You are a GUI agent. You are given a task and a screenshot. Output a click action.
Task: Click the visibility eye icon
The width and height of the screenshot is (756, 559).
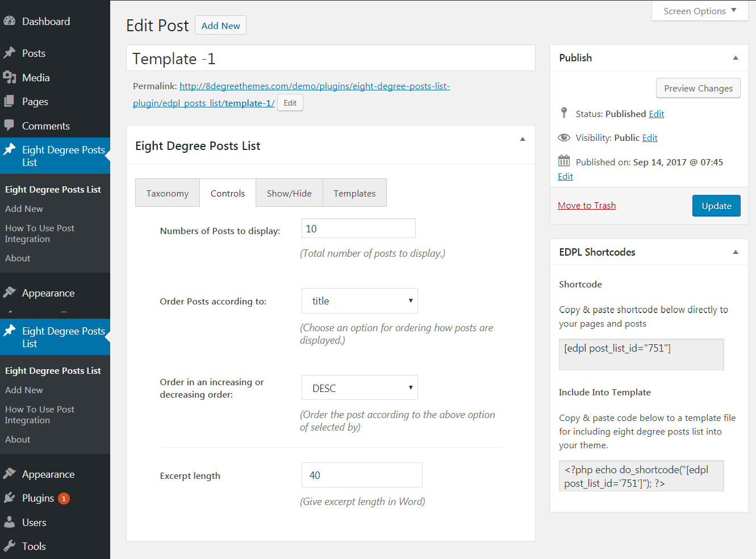[x=564, y=137]
